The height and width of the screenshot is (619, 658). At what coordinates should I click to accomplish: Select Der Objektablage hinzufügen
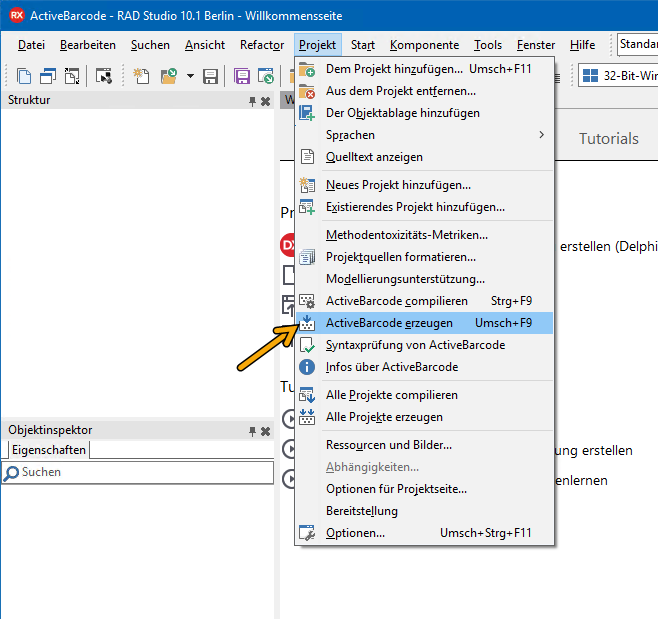coord(424,113)
